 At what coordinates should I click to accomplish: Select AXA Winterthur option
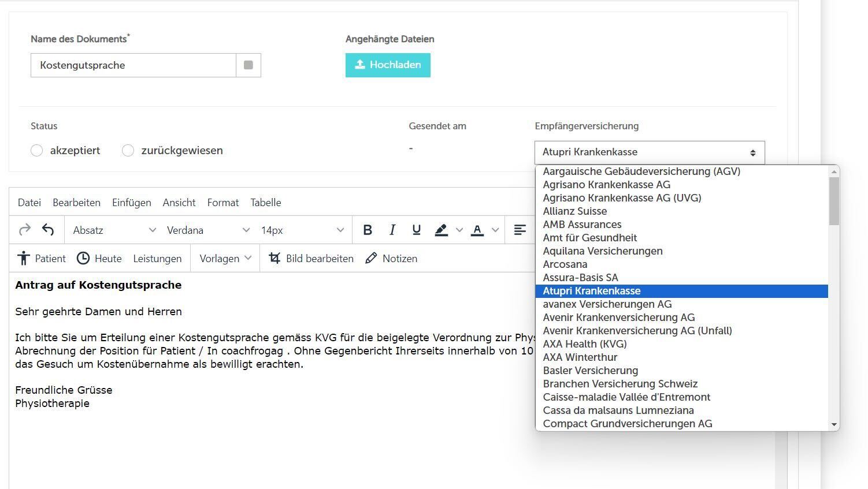682,357
